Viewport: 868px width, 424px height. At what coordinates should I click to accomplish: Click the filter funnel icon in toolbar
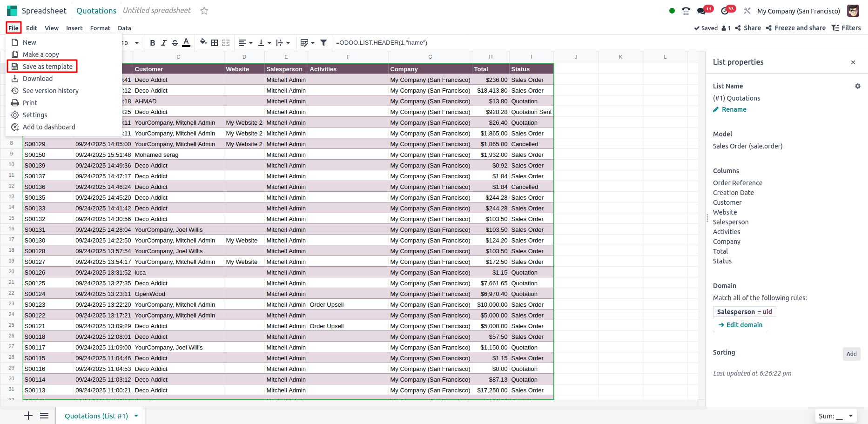tap(323, 43)
